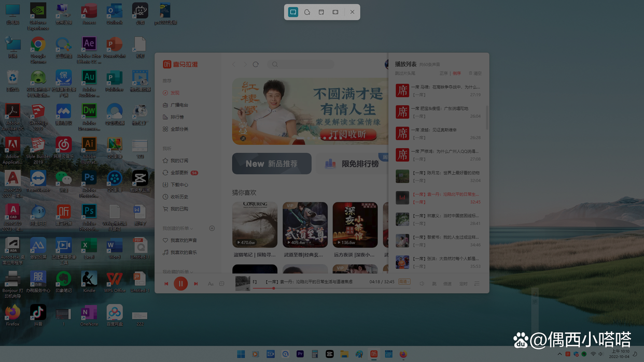Viewport: 644px width, 362px height.
Task: Open Premiere Pro from taskbar
Action: [x=300, y=354]
